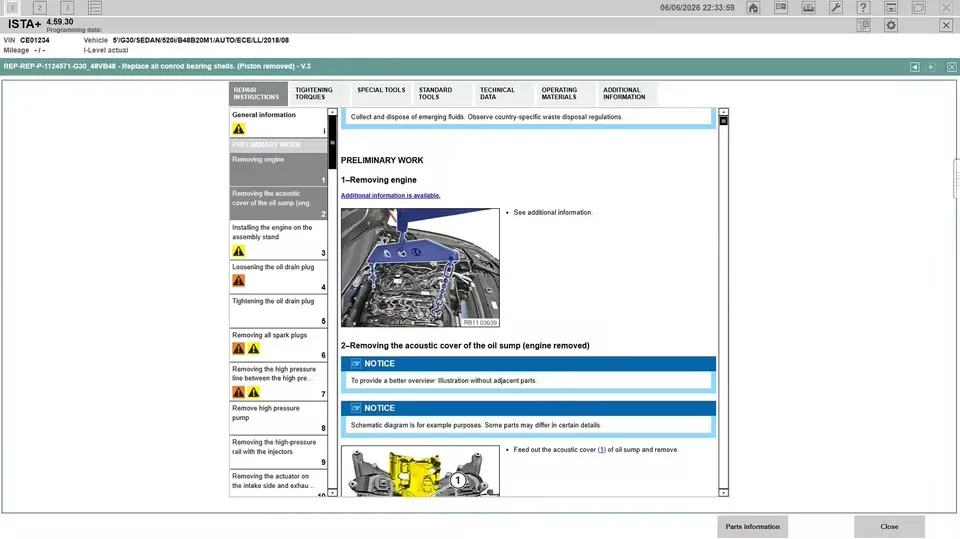Click the oil sump acoustic cover illustration
Screen dimensions: 960x539
click(420, 471)
